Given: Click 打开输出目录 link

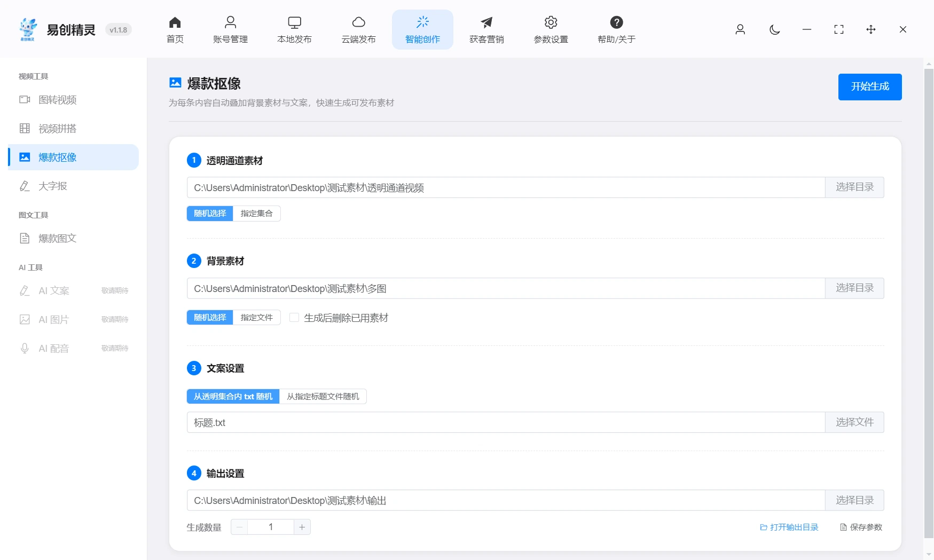Looking at the screenshot, I should [789, 527].
